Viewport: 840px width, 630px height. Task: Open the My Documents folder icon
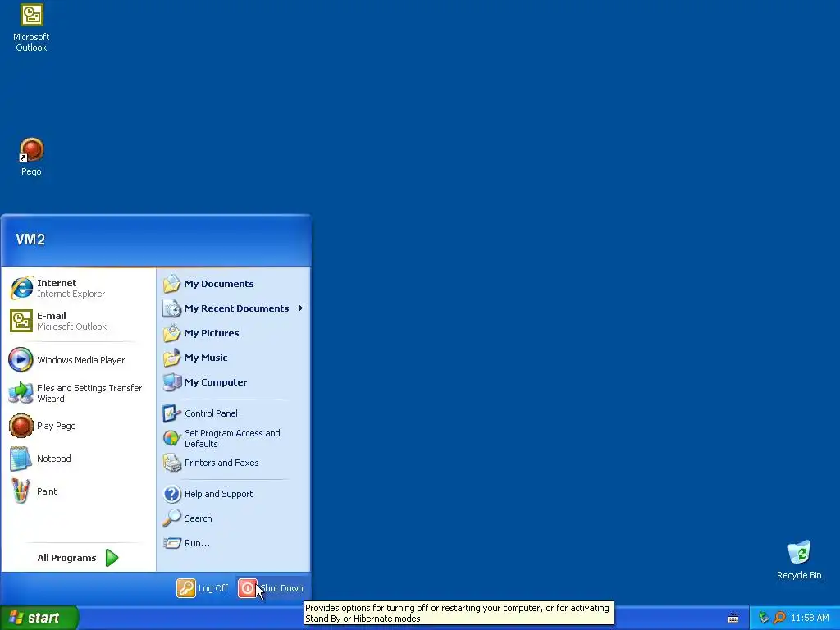tap(172, 284)
